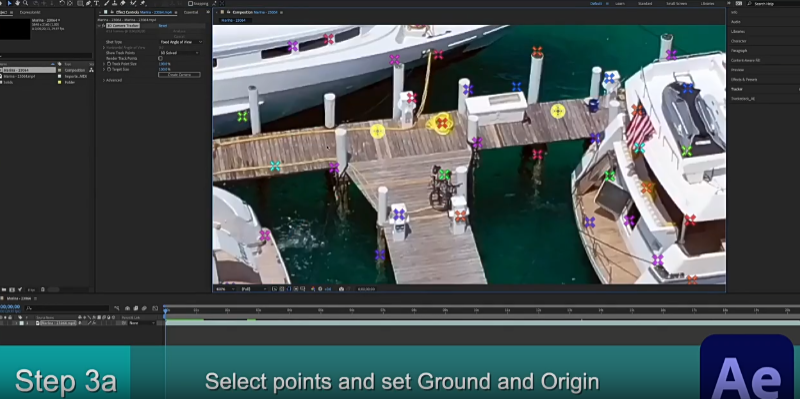This screenshot has width=800, height=399.
Task: Select the Solids folder in Project panel
Action: [x=8, y=82]
